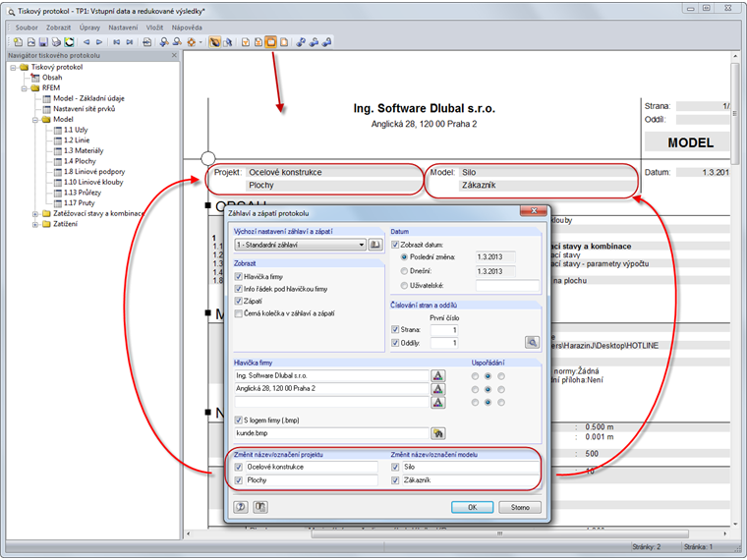The width and height of the screenshot is (747, 560).
Task: Jump to first page toolbar icon
Action: click(x=117, y=42)
